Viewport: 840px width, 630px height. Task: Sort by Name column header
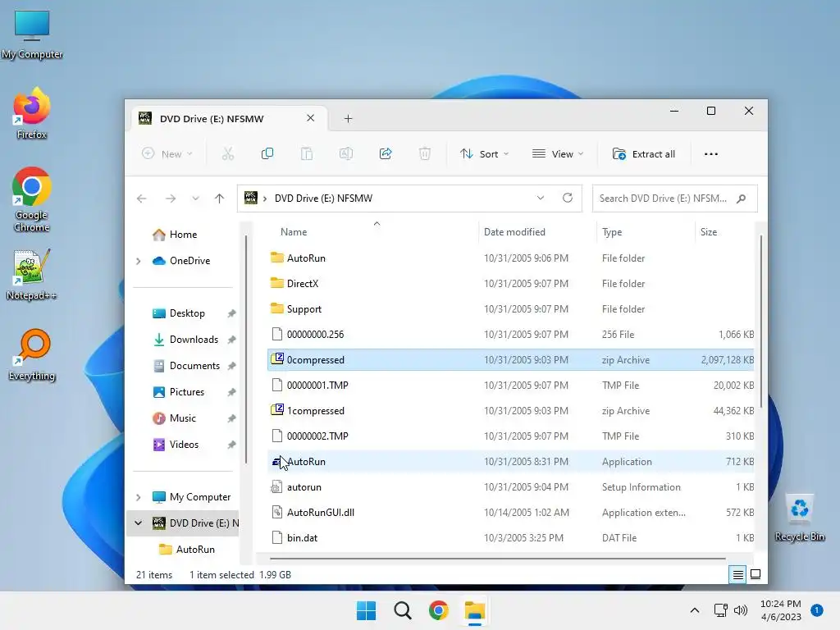tap(294, 232)
